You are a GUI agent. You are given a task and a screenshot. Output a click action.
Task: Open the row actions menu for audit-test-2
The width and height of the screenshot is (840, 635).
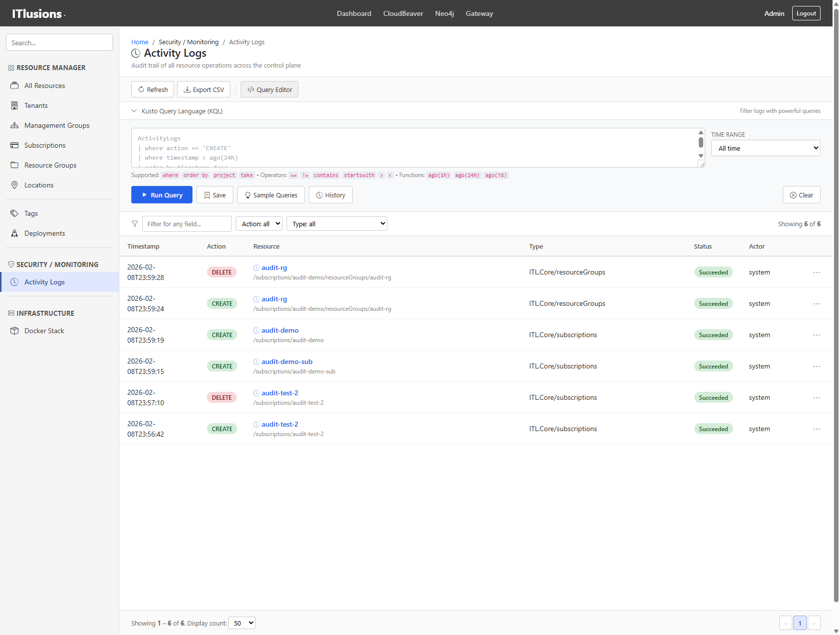tap(816, 397)
